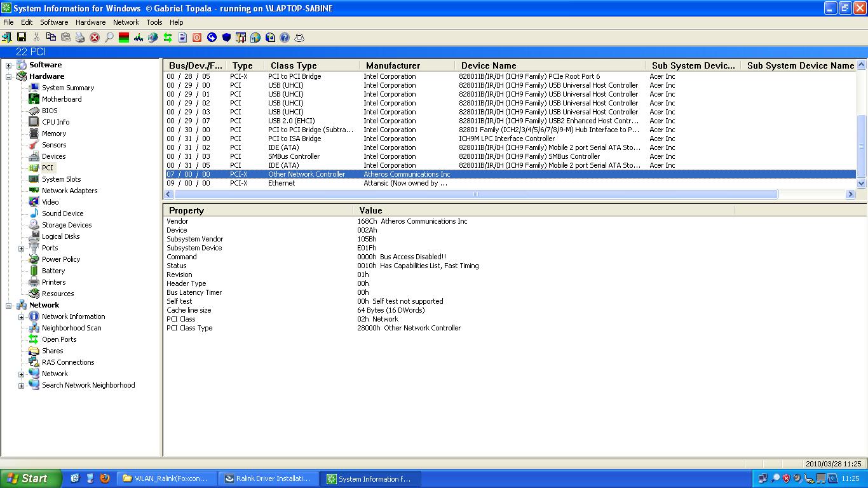Open the Open Ports tree item
Image resolution: width=868 pixels, height=488 pixels.
point(59,339)
